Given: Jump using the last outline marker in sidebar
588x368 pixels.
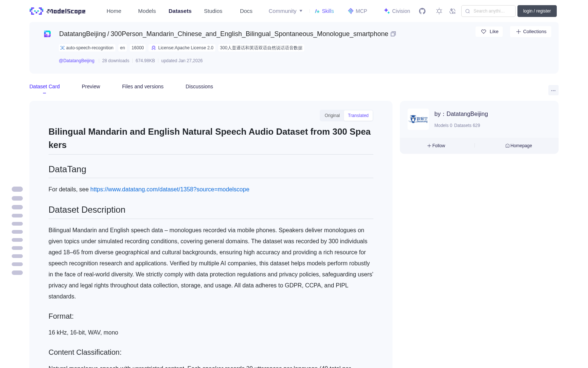Looking at the screenshot, I should [x=17, y=273].
